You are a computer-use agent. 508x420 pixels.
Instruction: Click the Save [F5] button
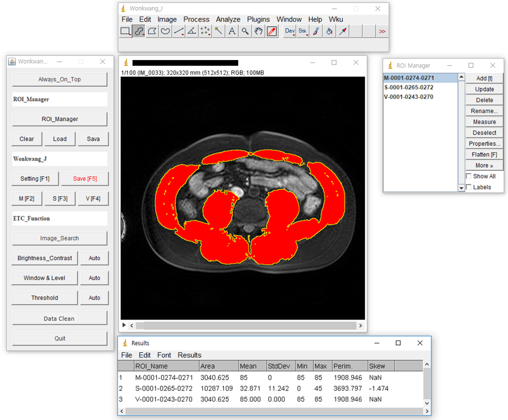85,178
